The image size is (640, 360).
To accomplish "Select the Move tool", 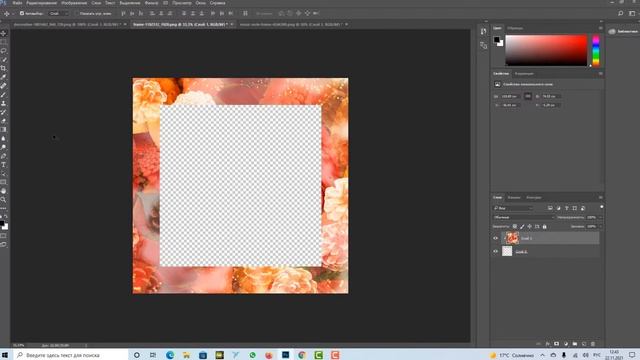I will [x=4, y=33].
